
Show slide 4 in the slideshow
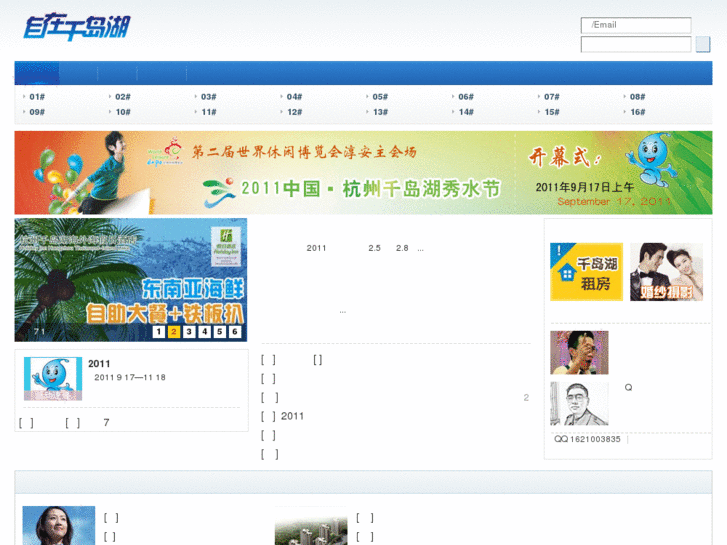point(204,332)
